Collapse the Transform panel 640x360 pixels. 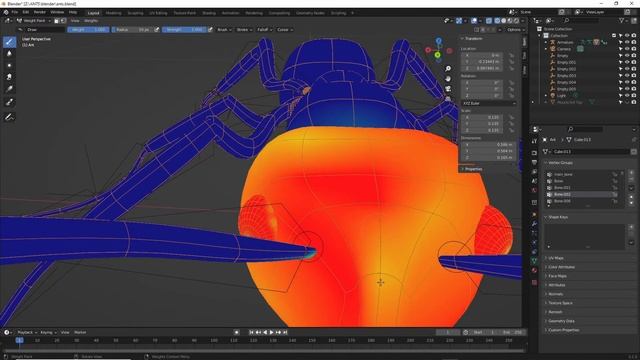tap(473, 38)
